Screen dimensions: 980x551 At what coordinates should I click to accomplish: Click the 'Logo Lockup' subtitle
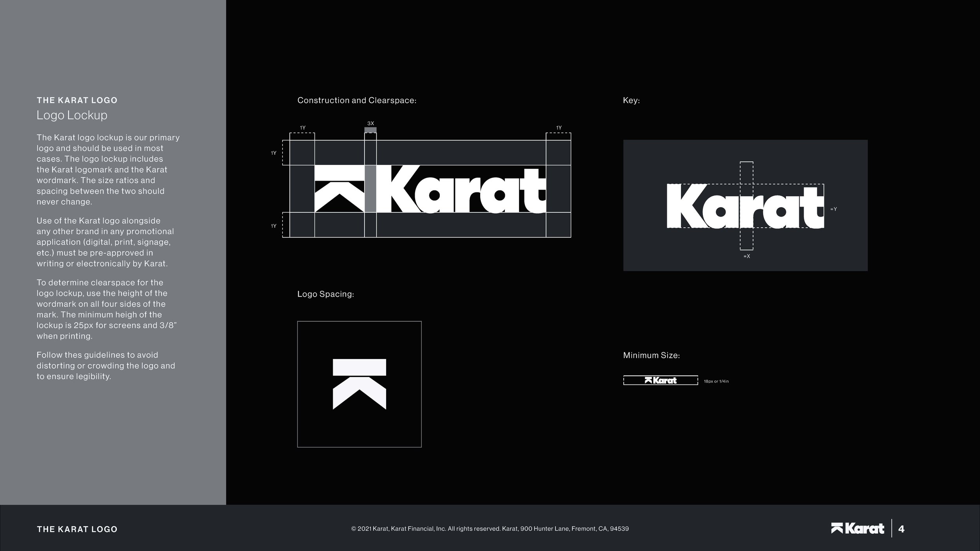point(72,115)
